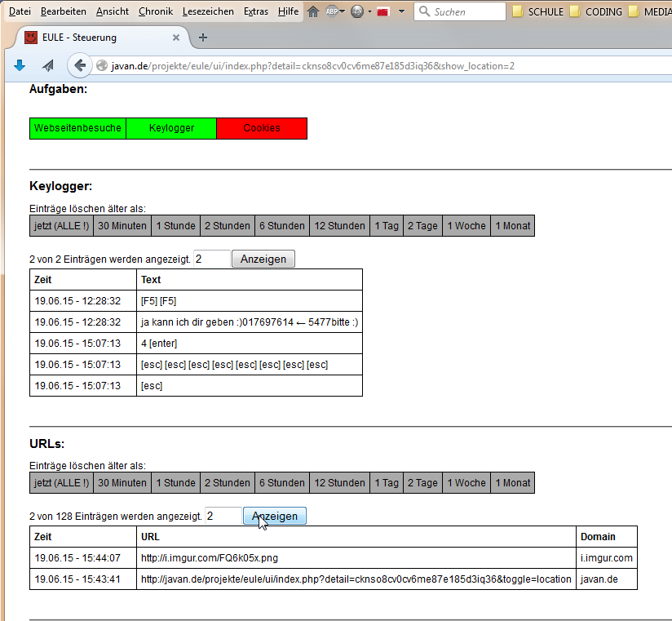672x621 pixels.
Task: Delete URL entries older than 12 Stunden
Action: click(x=339, y=483)
